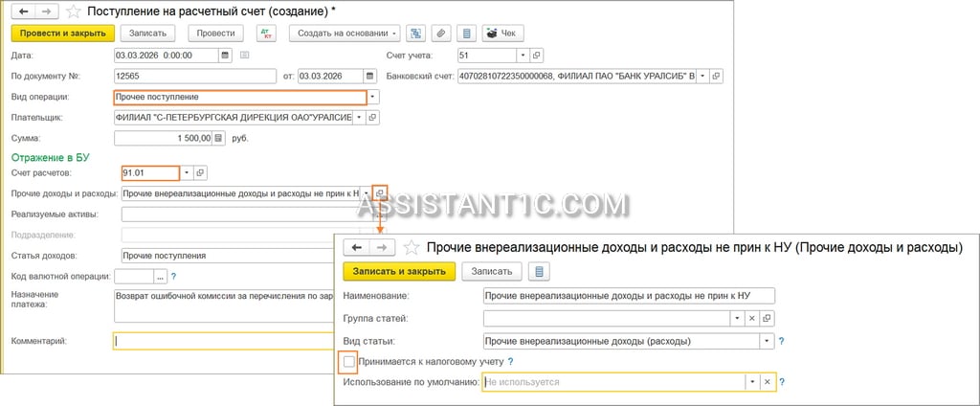Expand the Вид статьи dropdown
This screenshot has width=980, height=406.
click(x=768, y=342)
